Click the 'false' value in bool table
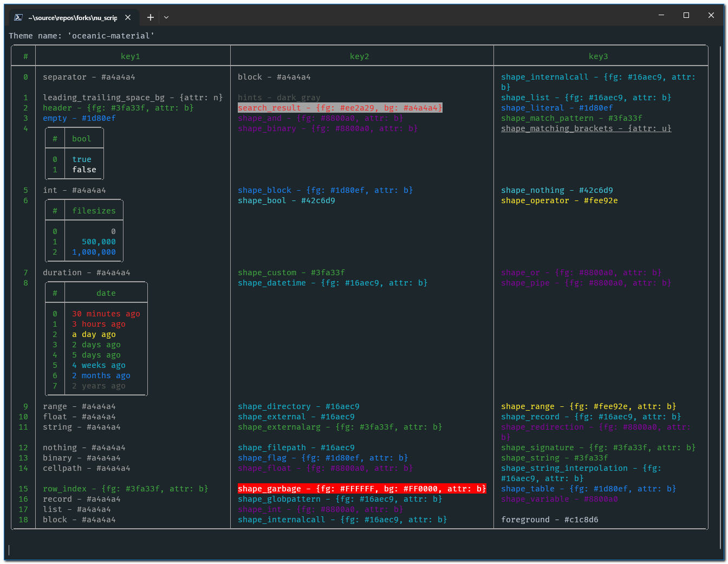 click(x=84, y=170)
